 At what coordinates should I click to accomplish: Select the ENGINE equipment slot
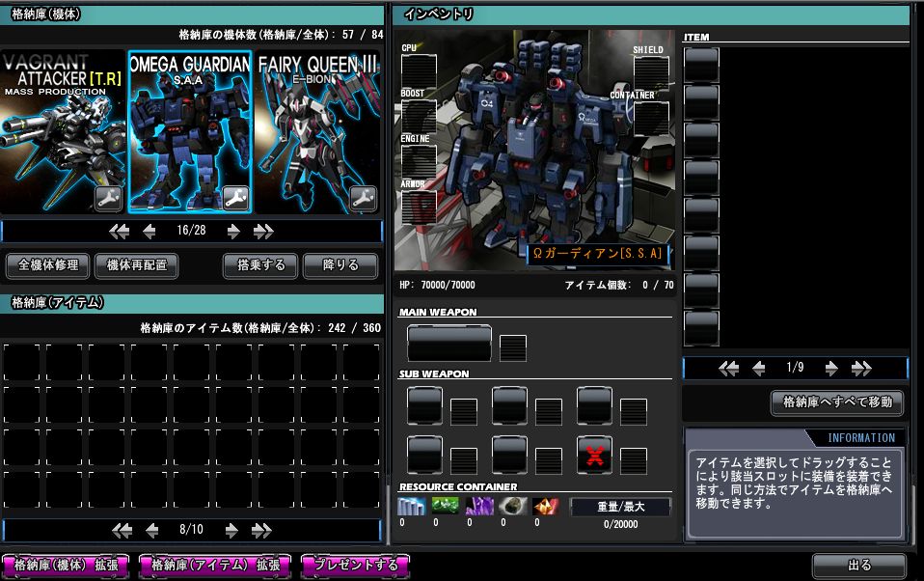pos(419,161)
